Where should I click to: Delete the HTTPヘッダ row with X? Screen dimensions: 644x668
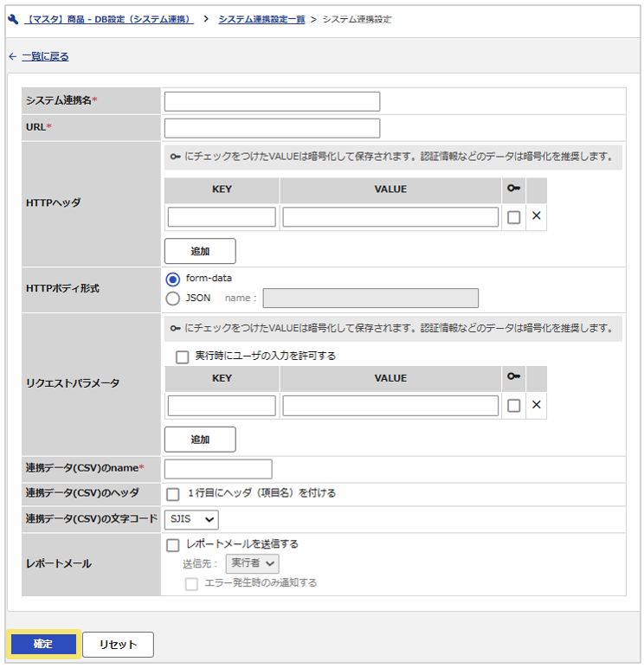(536, 216)
